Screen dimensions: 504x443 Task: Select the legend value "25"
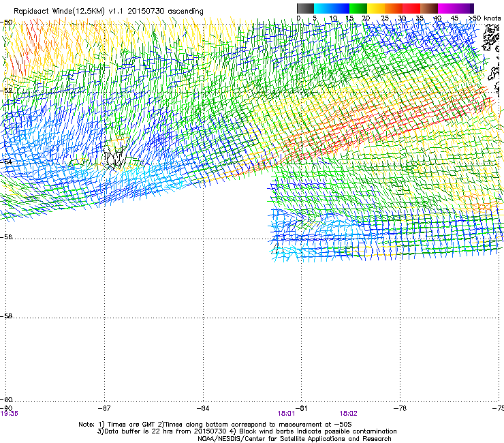(384, 18)
